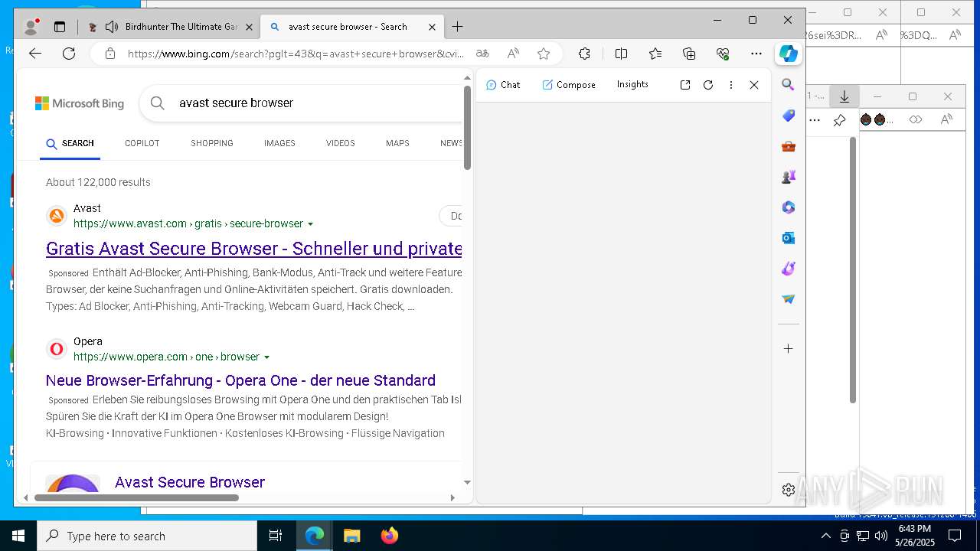Image resolution: width=980 pixels, height=551 pixels.
Task: Open the translate page icon
Action: pyautogui.click(x=482, y=54)
